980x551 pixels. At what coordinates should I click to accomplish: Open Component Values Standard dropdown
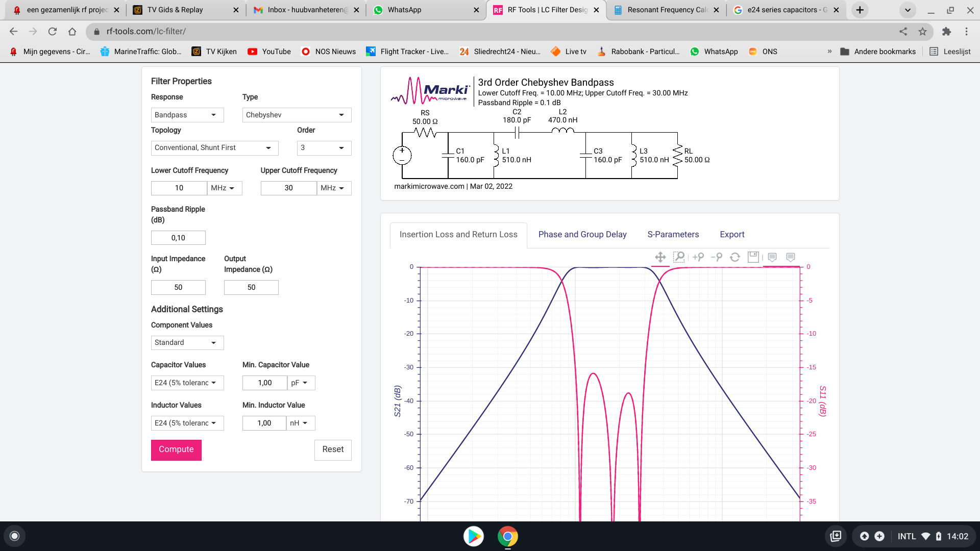pos(187,342)
